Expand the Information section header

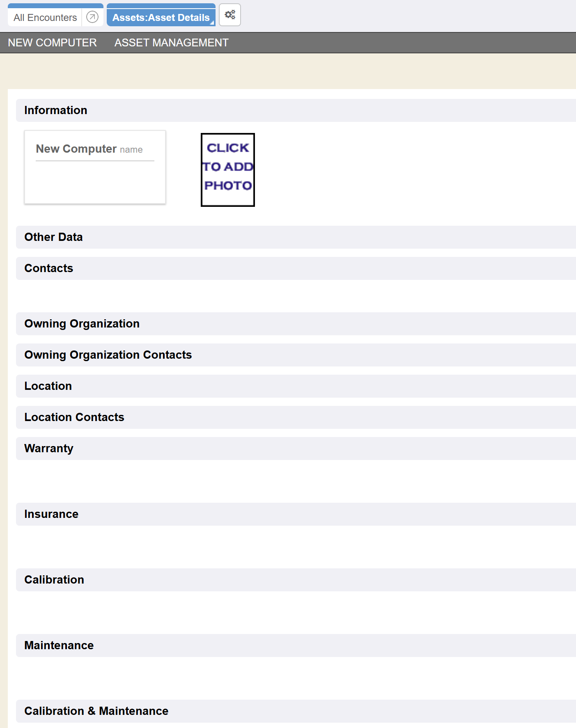click(56, 110)
